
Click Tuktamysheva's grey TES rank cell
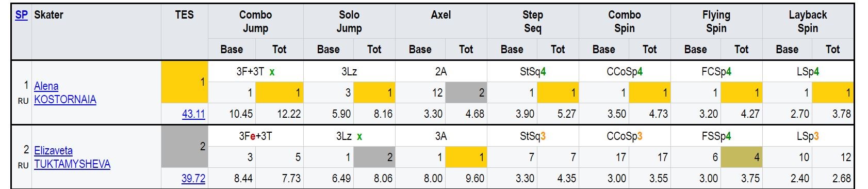185,146
